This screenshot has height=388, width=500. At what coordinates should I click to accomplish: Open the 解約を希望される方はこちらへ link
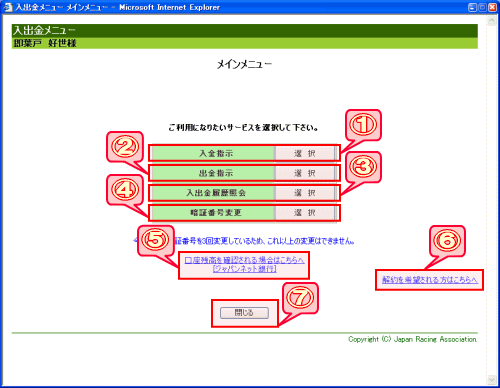(x=430, y=280)
